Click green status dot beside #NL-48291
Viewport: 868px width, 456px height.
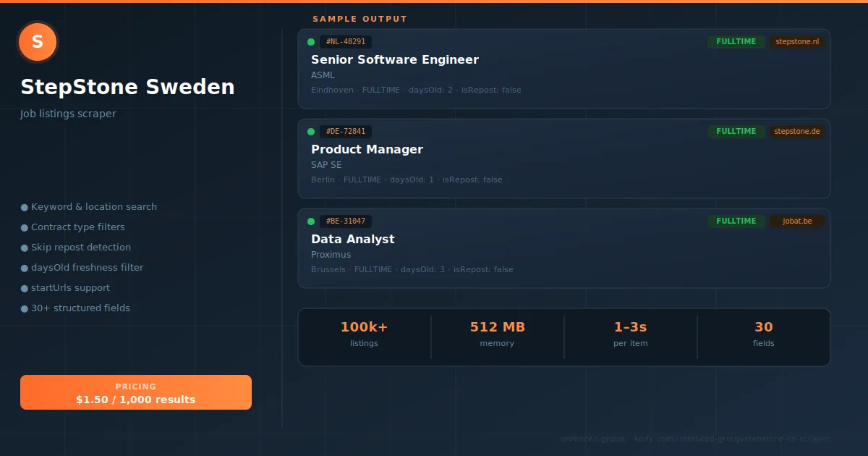311,42
